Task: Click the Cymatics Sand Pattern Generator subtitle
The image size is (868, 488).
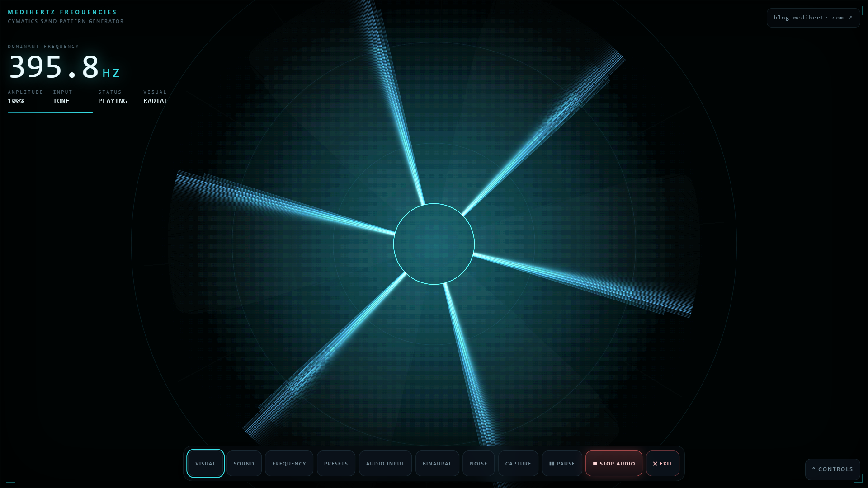Action: click(66, 21)
